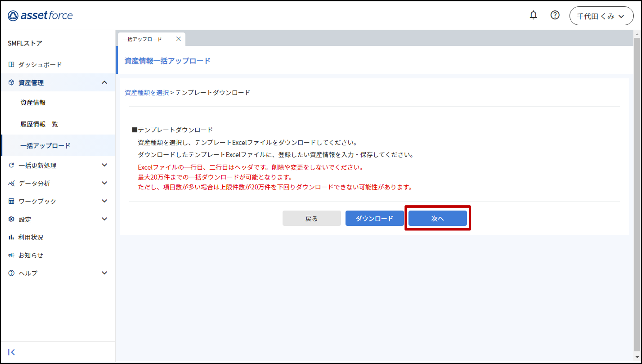Click the 利用状況 bar chart icon
The width and height of the screenshot is (642, 364).
(x=11, y=237)
